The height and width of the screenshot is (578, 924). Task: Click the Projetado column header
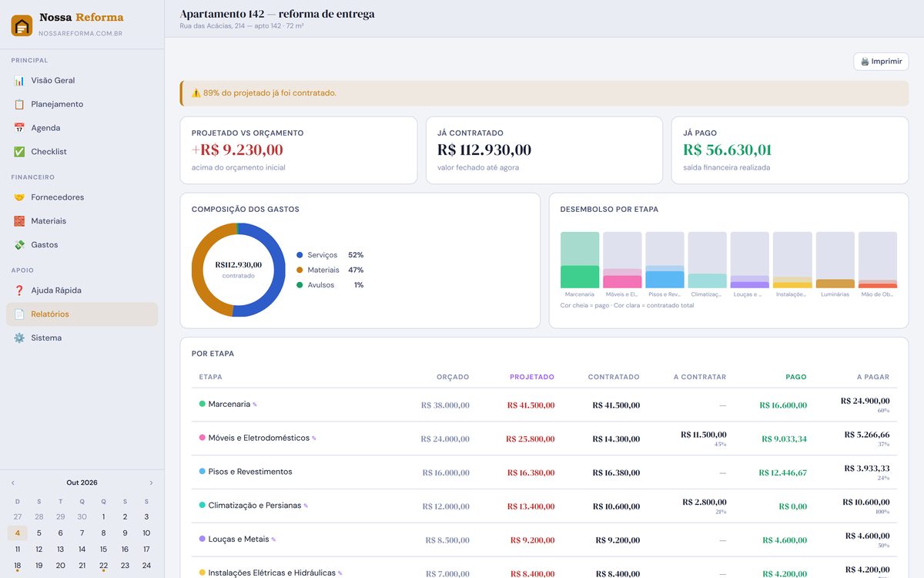532,378
